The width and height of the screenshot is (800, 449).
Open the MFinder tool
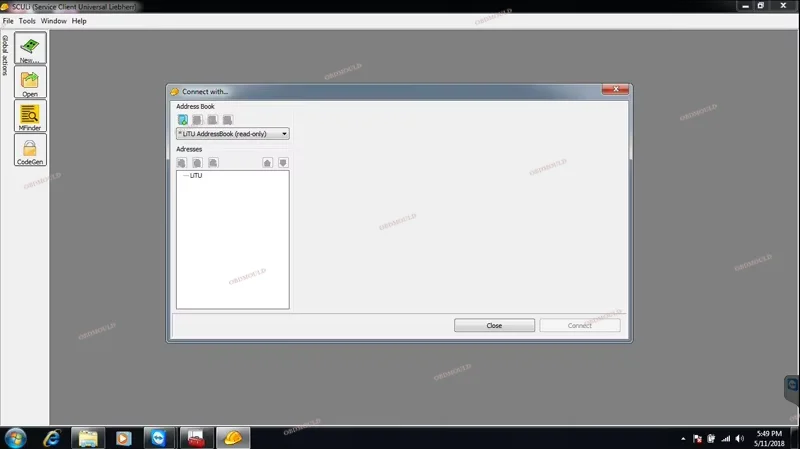30,115
